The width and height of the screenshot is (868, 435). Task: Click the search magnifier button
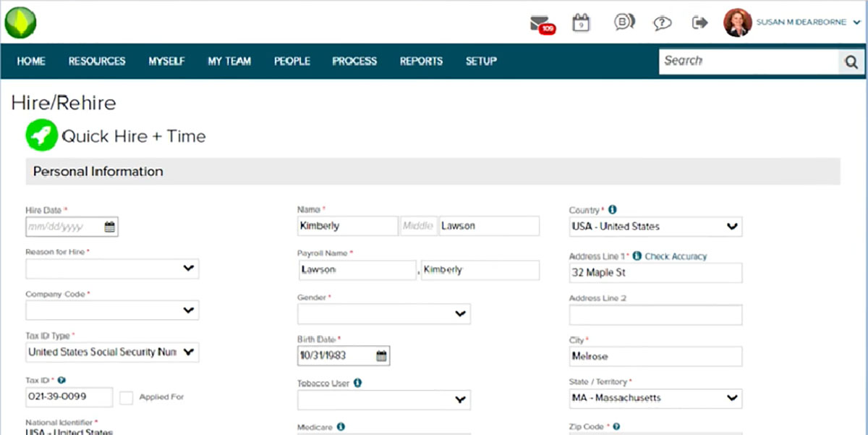pos(851,62)
